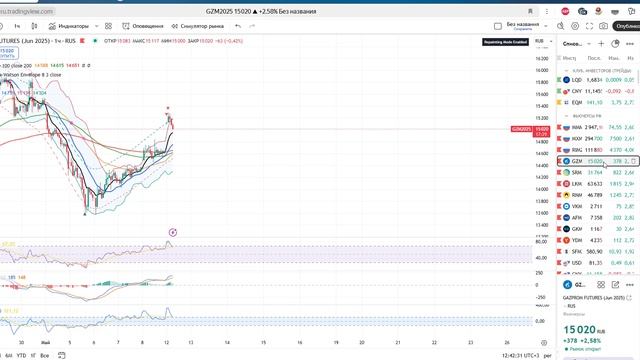Bookmark the page in browser address bar
Image resolution: width=640 pixels, height=360 pixels.
click(530, 11)
